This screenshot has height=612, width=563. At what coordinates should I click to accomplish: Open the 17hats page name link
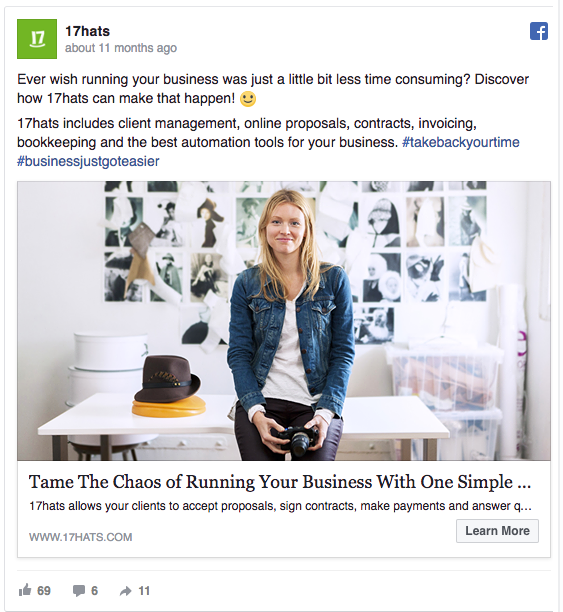point(87,31)
